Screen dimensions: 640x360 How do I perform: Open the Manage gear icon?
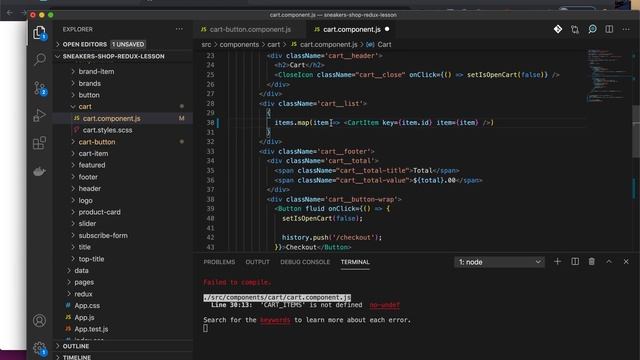coord(40,348)
